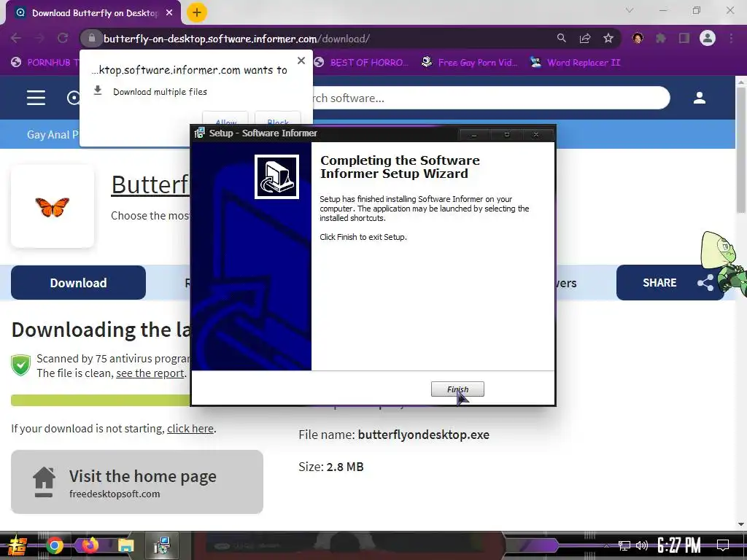Click Finish in the Setup wizard
This screenshot has width=747, height=560.
click(457, 389)
